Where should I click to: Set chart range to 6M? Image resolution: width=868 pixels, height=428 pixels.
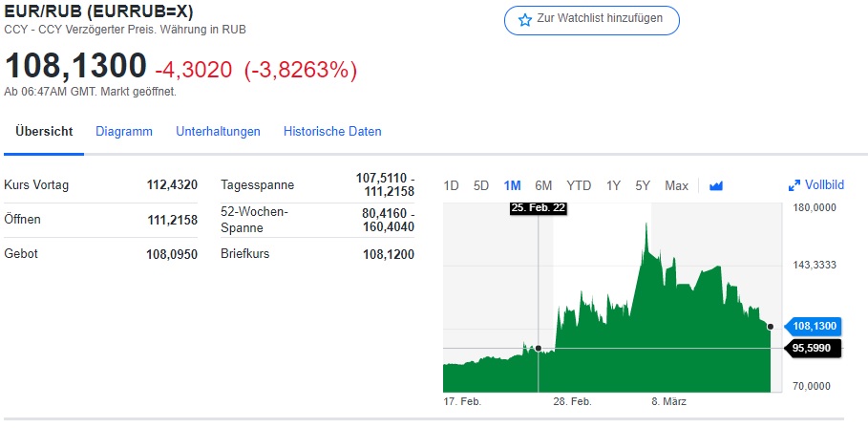(x=543, y=185)
